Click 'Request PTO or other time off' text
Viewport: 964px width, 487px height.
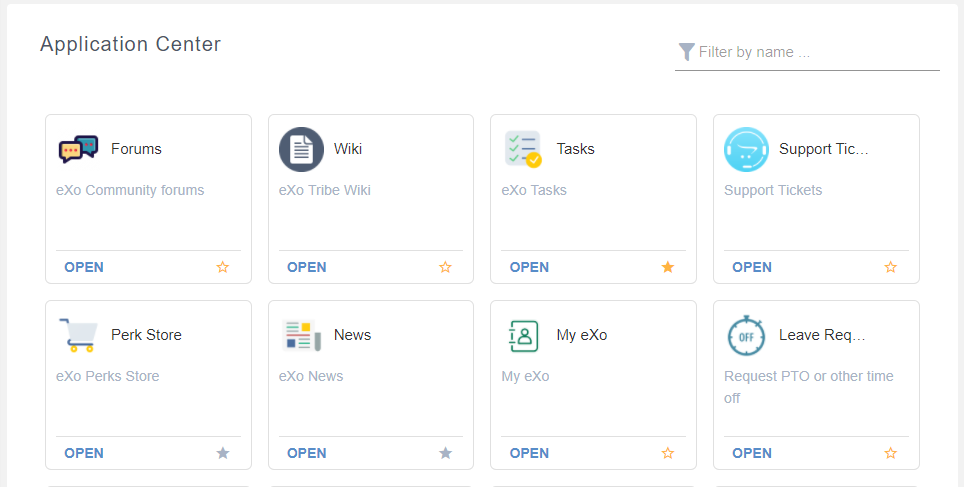[809, 387]
